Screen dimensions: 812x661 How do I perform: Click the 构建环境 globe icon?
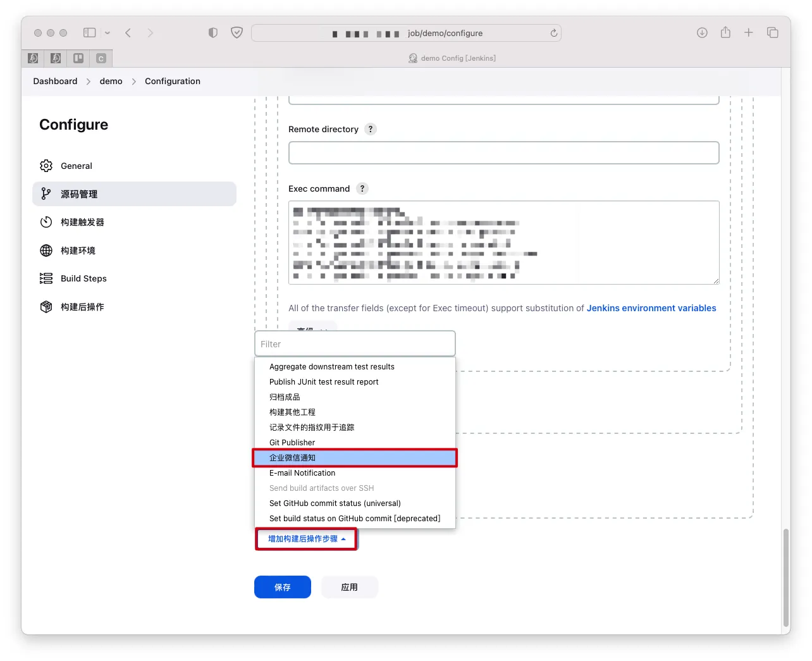[x=46, y=250]
